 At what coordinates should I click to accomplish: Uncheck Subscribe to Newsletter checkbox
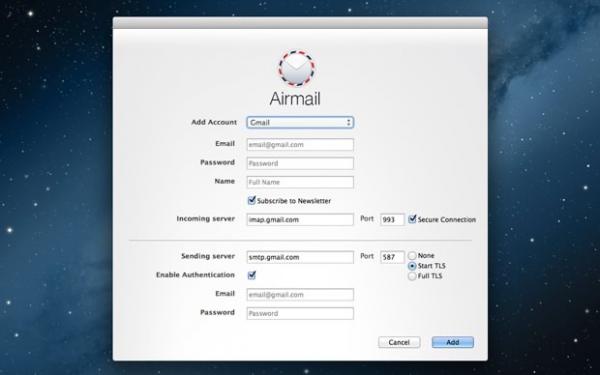click(x=252, y=200)
